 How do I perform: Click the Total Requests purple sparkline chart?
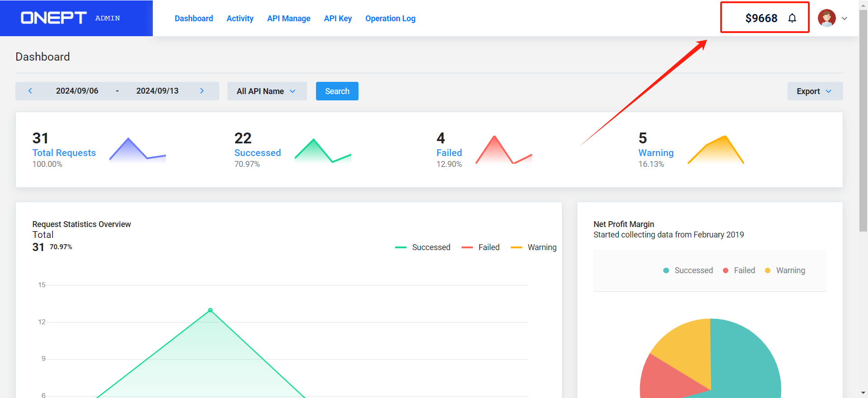(137, 150)
